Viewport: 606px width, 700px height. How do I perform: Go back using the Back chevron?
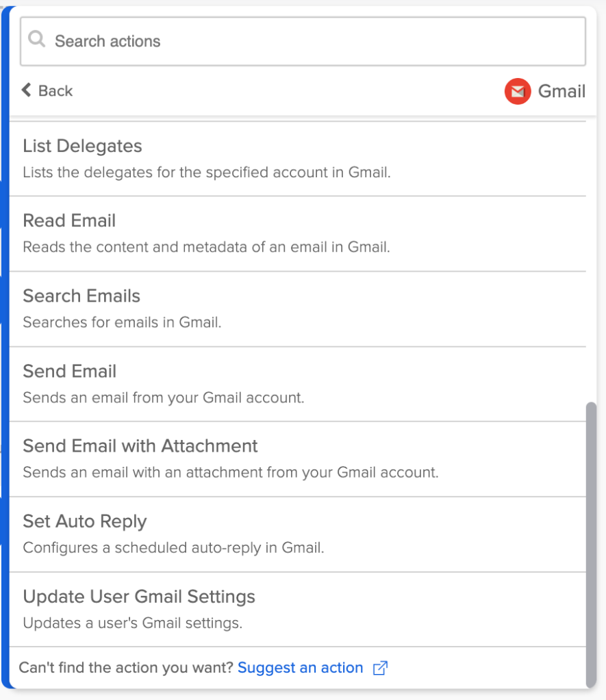(x=27, y=90)
